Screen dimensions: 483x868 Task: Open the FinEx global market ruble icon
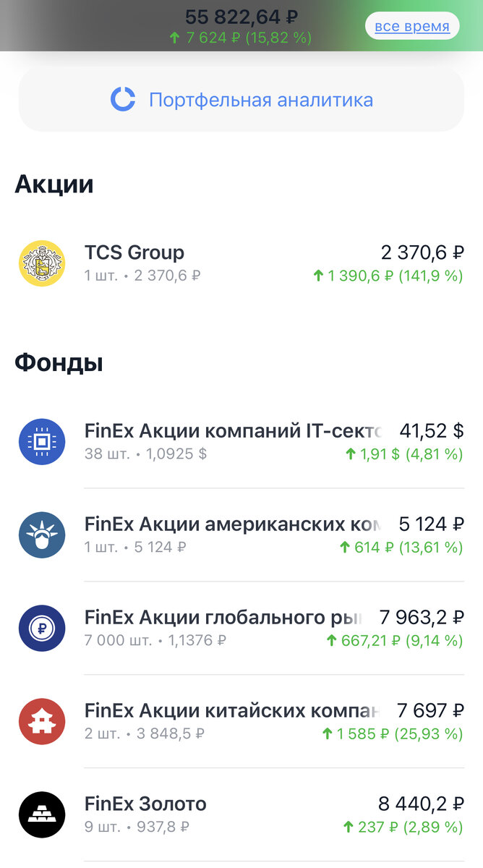[41, 628]
